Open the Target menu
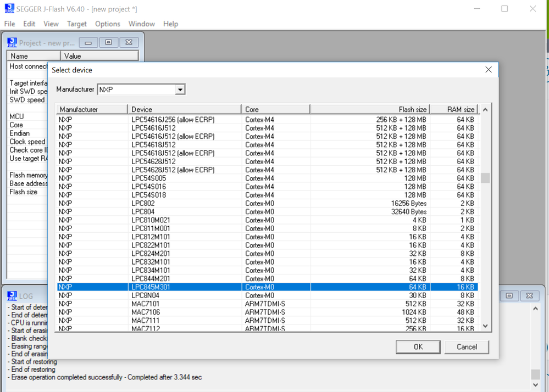 77,24
